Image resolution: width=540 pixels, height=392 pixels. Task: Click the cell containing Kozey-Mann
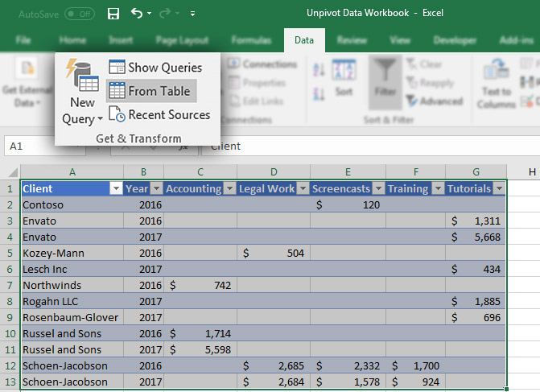pyautogui.click(x=72, y=254)
